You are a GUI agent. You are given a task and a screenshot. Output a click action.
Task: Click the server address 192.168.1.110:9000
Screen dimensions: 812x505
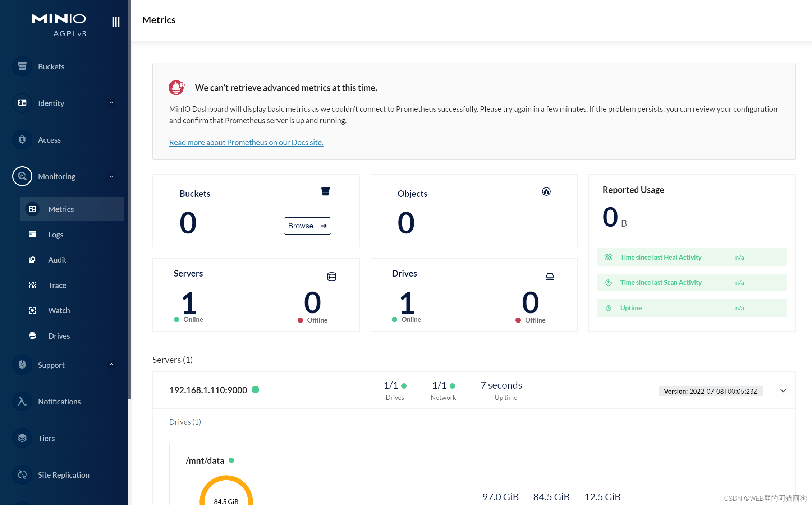coord(208,390)
